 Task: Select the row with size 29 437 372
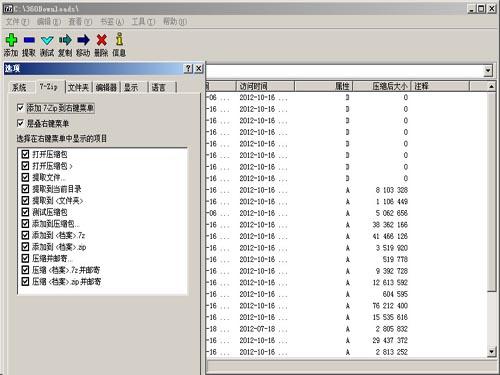347,340
